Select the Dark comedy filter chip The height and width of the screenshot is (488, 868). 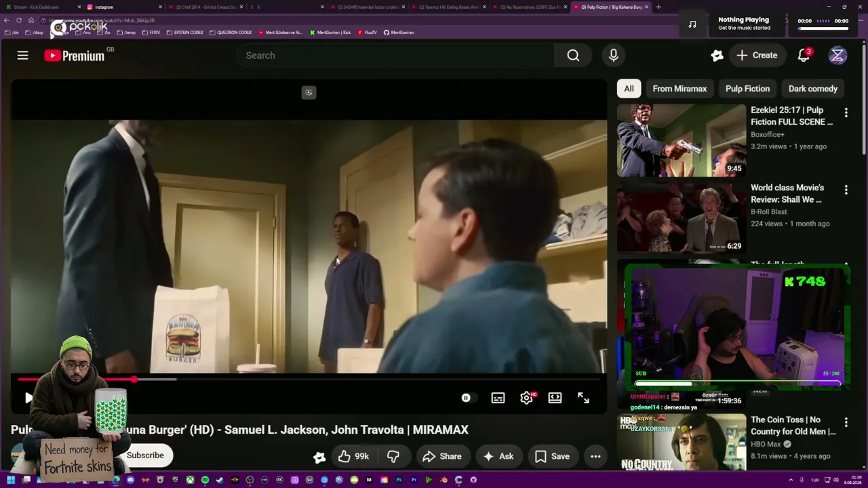pos(813,89)
